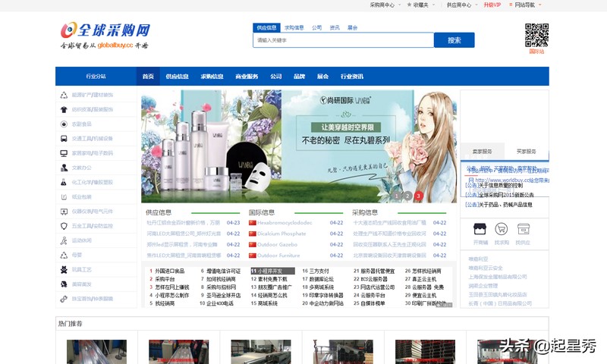
Task: Open the first product thumbnail under 热门推荐
Action: pos(97,352)
